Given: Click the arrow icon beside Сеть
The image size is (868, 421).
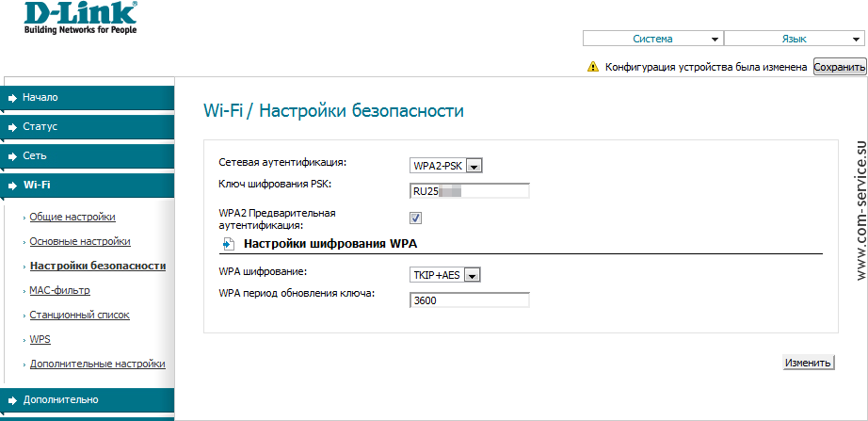Looking at the screenshot, I should point(12,155).
